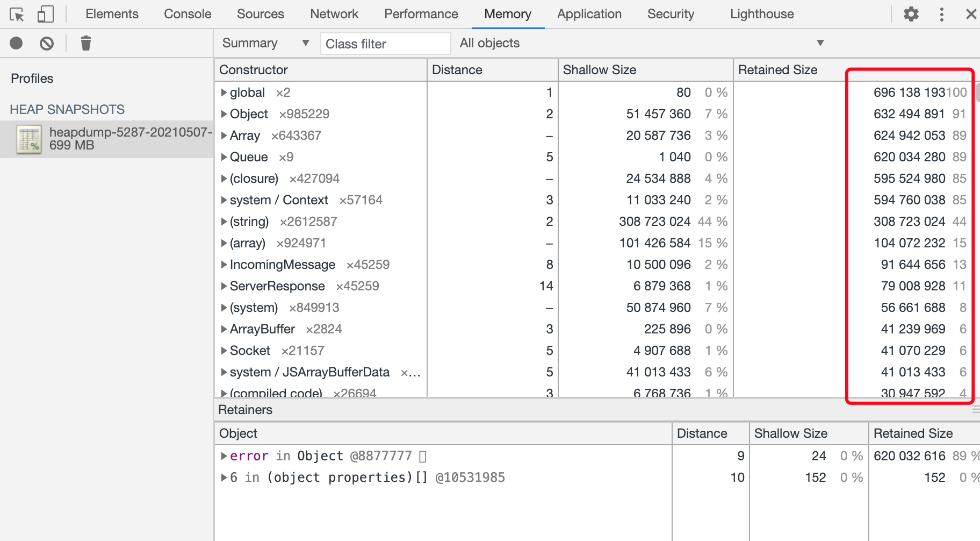980x541 pixels.
Task: Select retained size 620 032 616 in retainers
Action: pos(909,456)
